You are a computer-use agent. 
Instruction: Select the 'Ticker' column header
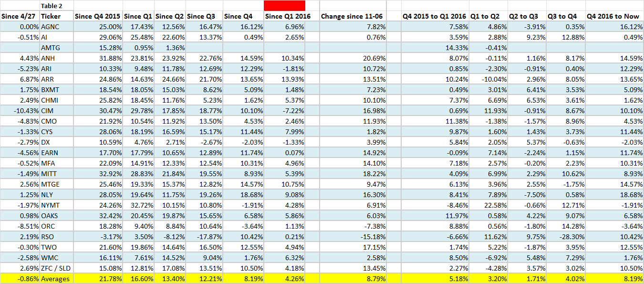click(56, 16)
